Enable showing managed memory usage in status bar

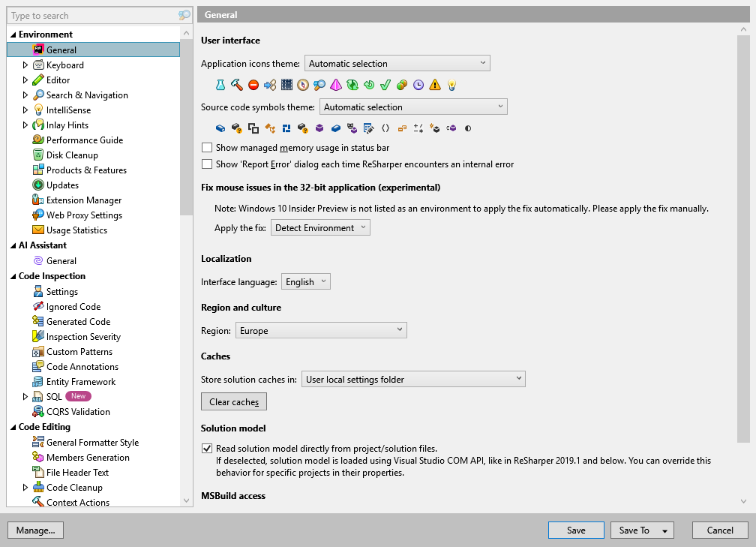[207, 147]
